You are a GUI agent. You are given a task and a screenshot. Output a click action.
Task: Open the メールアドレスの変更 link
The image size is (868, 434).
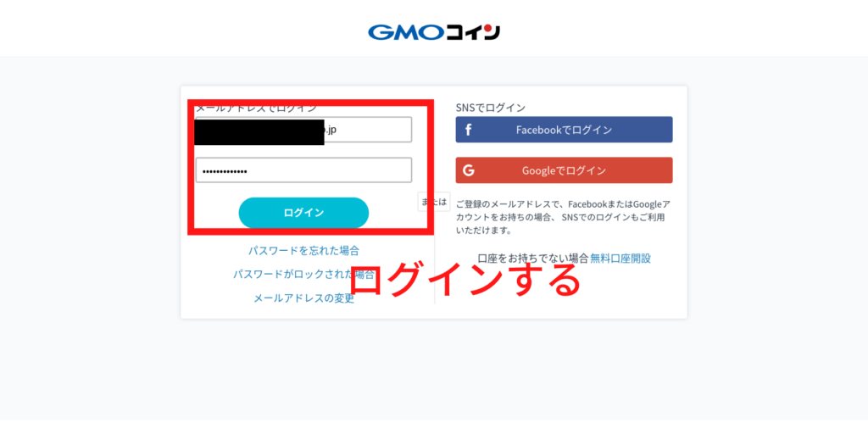pos(303,298)
